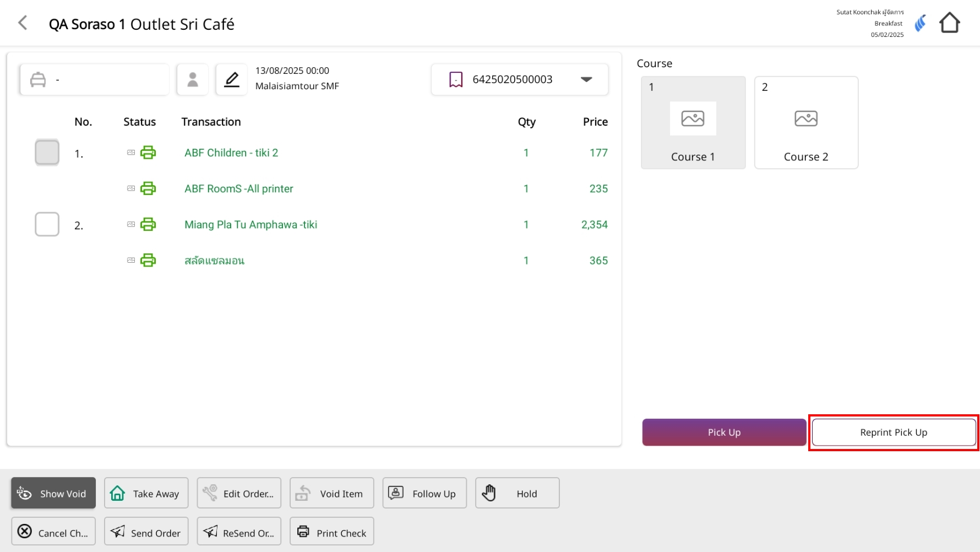Select the Course 2 tile

[805, 122]
